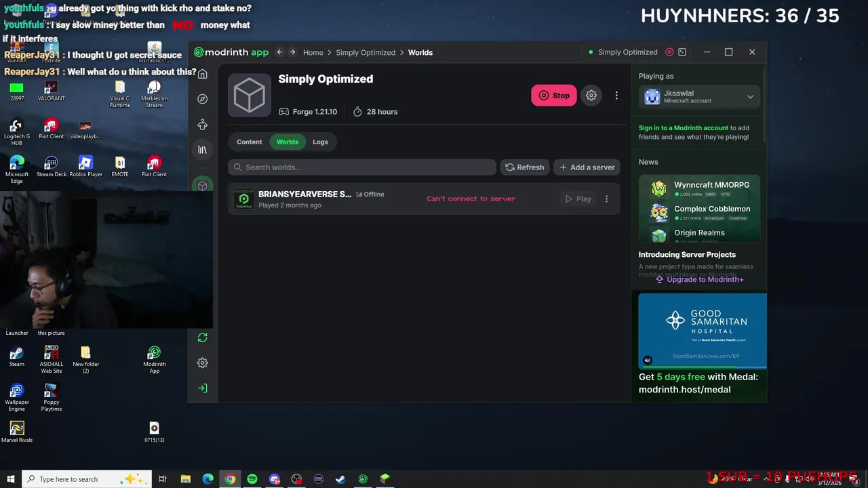Viewport: 868px width, 488px height.
Task: Select the Worlds tab
Action: click(287, 142)
